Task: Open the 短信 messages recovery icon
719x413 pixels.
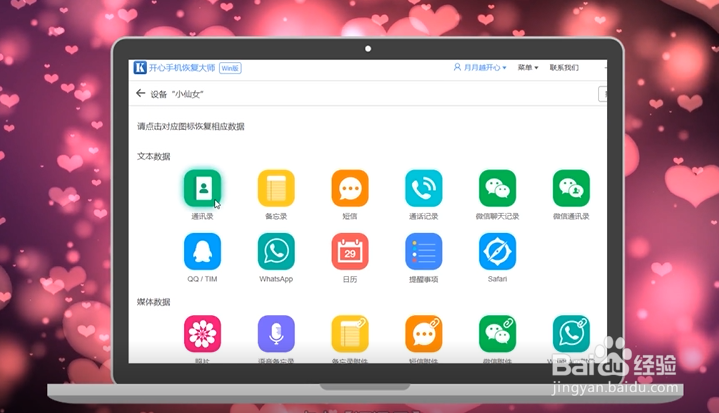Action: click(350, 188)
